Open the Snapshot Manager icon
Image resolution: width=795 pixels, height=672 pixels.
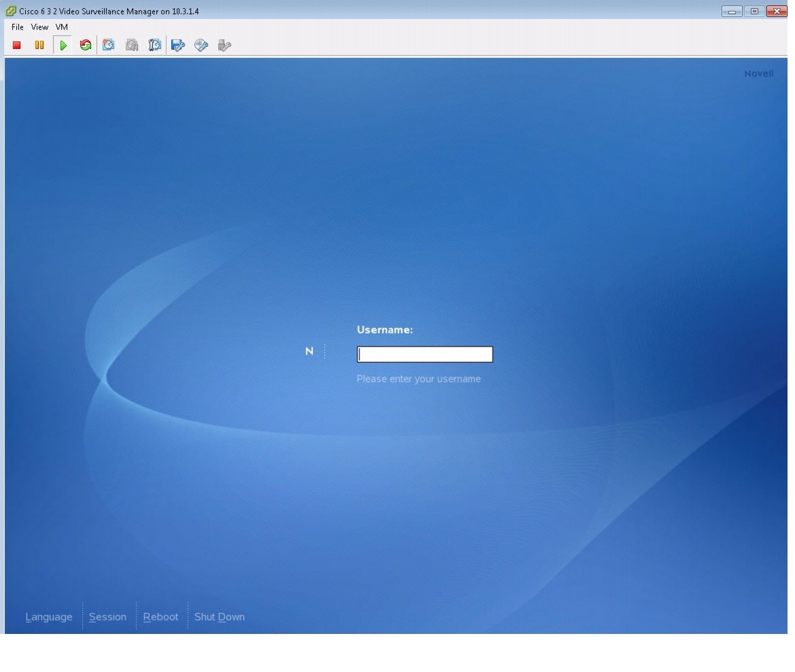pos(155,45)
